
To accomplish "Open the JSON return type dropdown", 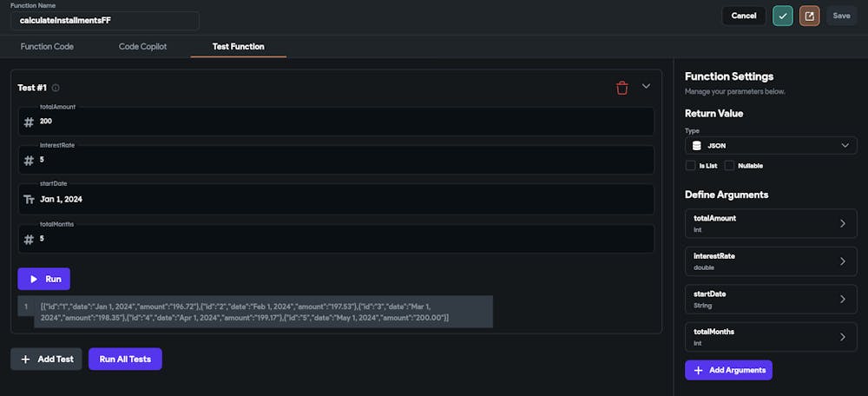I will click(771, 146).
